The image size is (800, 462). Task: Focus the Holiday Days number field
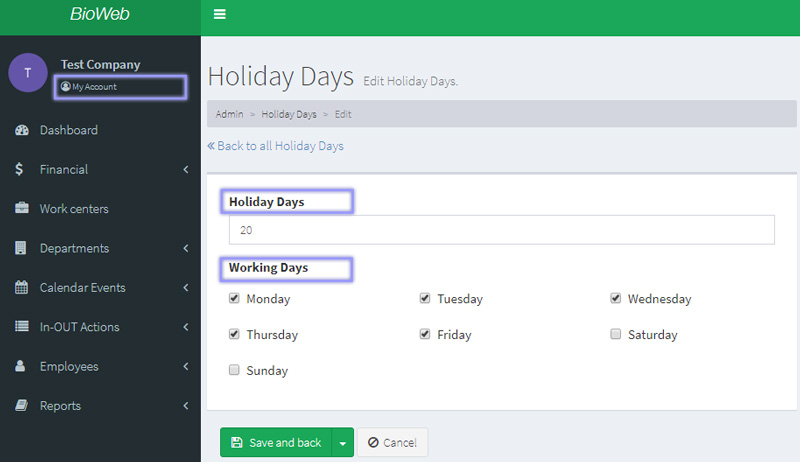click(x=501, y=230)
